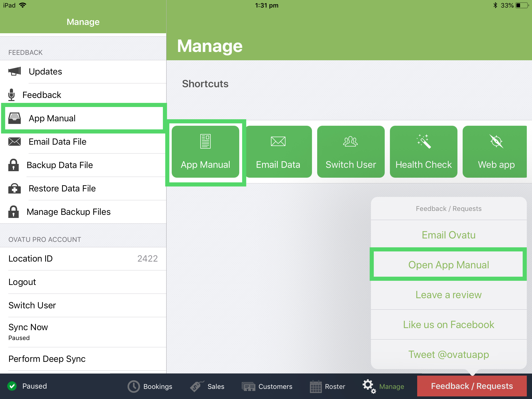
Task: Click the Email Data File envelope icon
Action: (15, 142)
